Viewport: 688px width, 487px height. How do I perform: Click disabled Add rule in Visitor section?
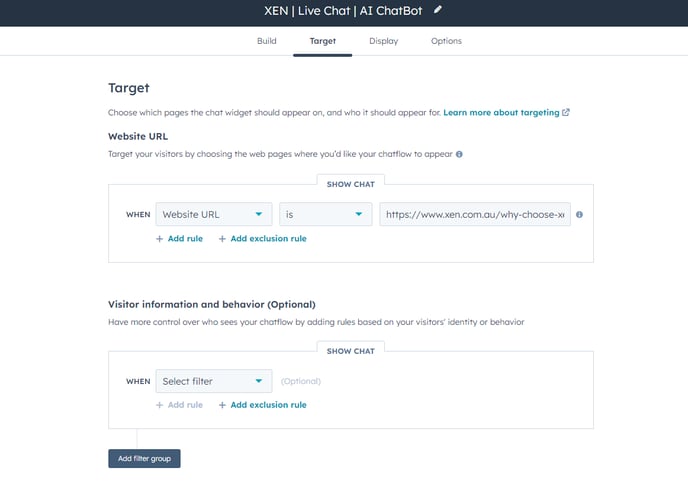[179, 405]
